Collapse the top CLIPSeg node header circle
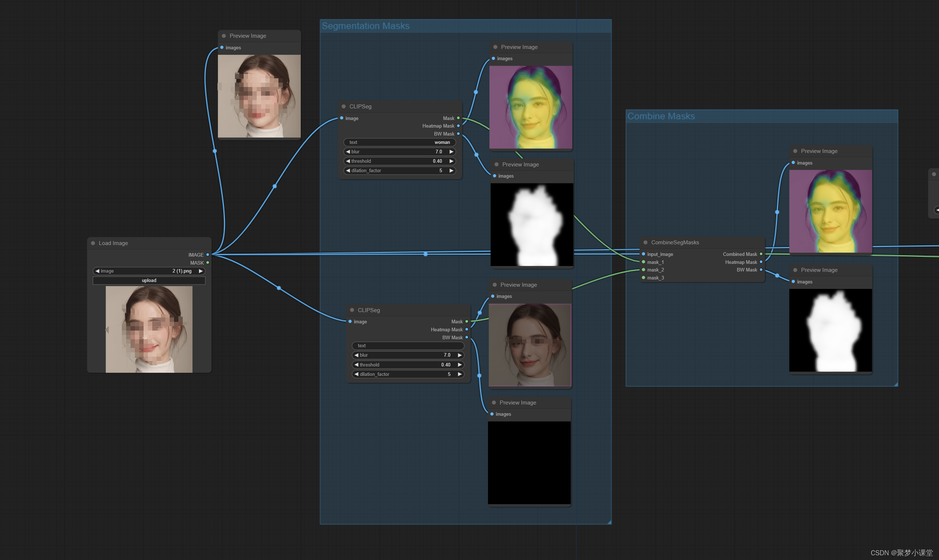 tap(343, 106)
